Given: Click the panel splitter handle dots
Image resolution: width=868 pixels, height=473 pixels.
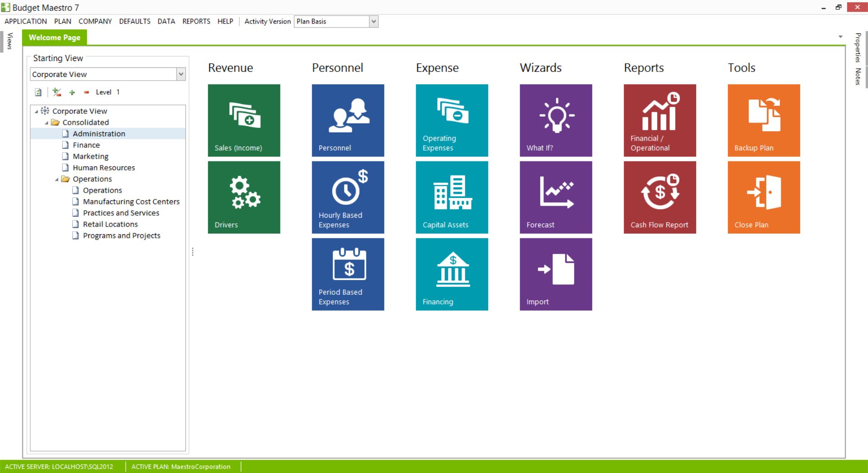Looking at the screenshot, I should (x=193, y=252).
